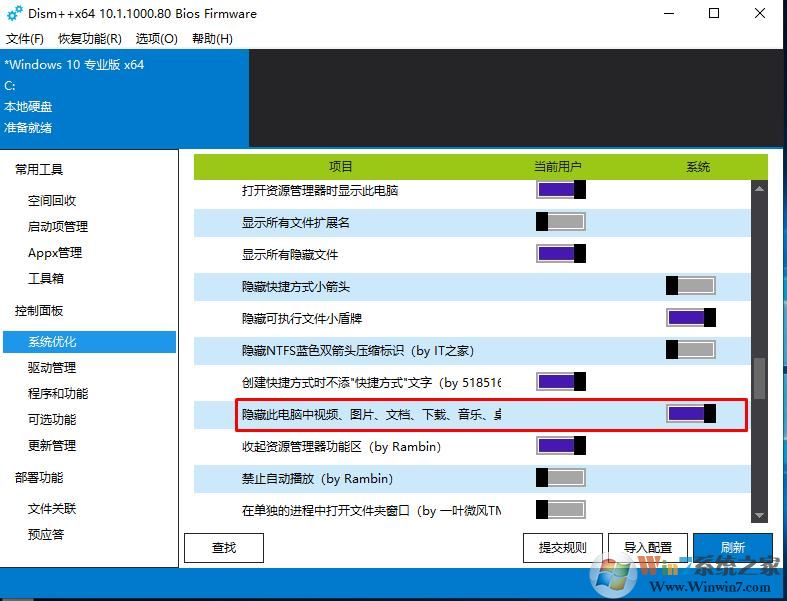The image size is (787, 601).
Task: Enable 在单独的进程中打开文件夹窗口 switch
Action: click(x=561, y=510)
